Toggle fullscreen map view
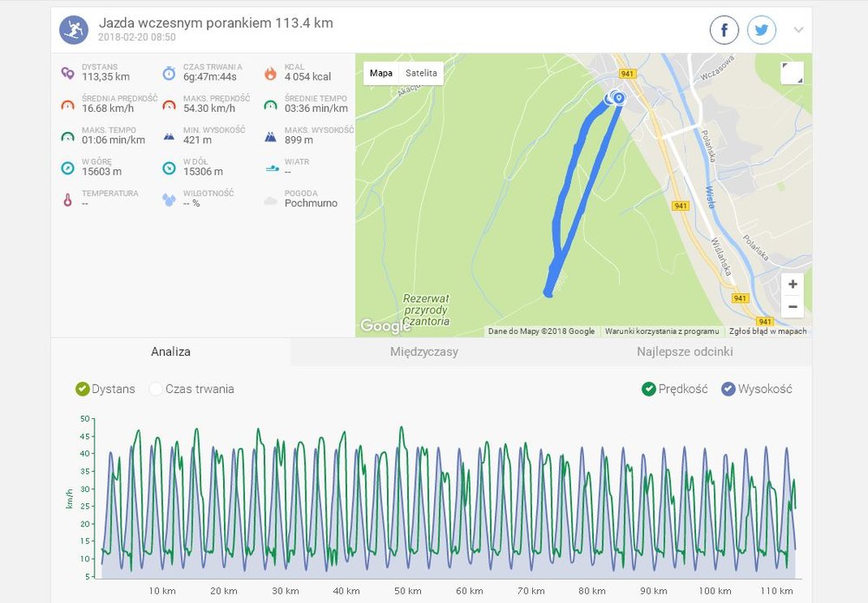This screenshot has height=603, width=868. pos(792,73)
